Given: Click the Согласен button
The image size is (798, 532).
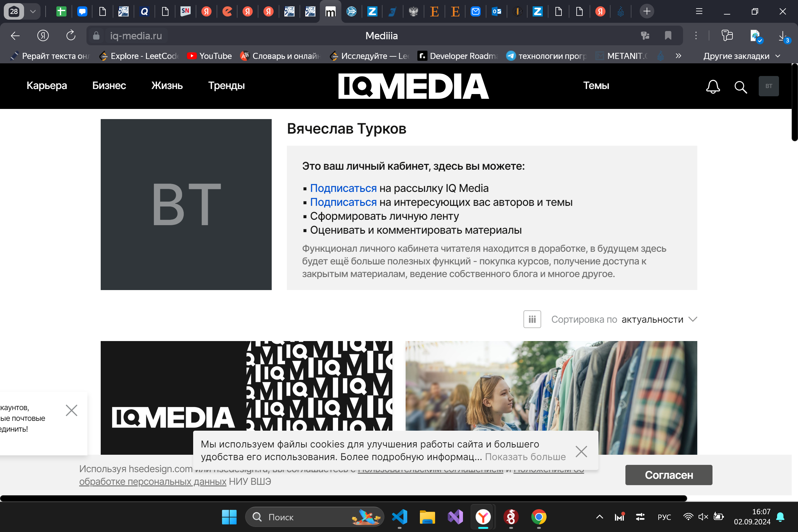Looking at the screenshot, I should pyautogui.click(x=669, y=475).
